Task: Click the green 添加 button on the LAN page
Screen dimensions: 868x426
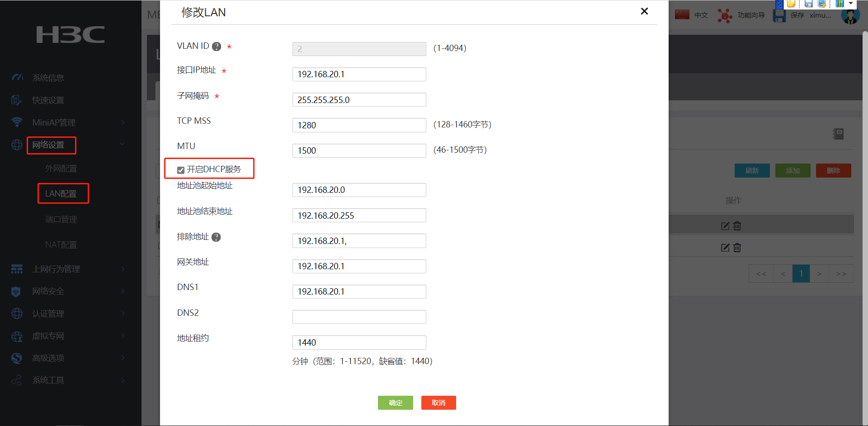Action: (x=793, y=171)
